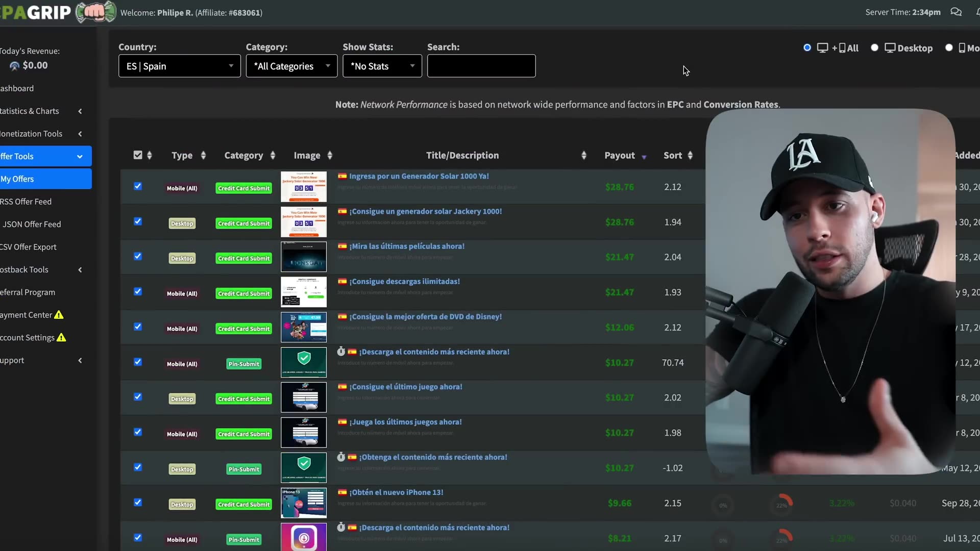The height and width of the screenshot is (551, 980).
Task: Open Jackery solar generator thumbnail in first row
Action: click(304, 187)
